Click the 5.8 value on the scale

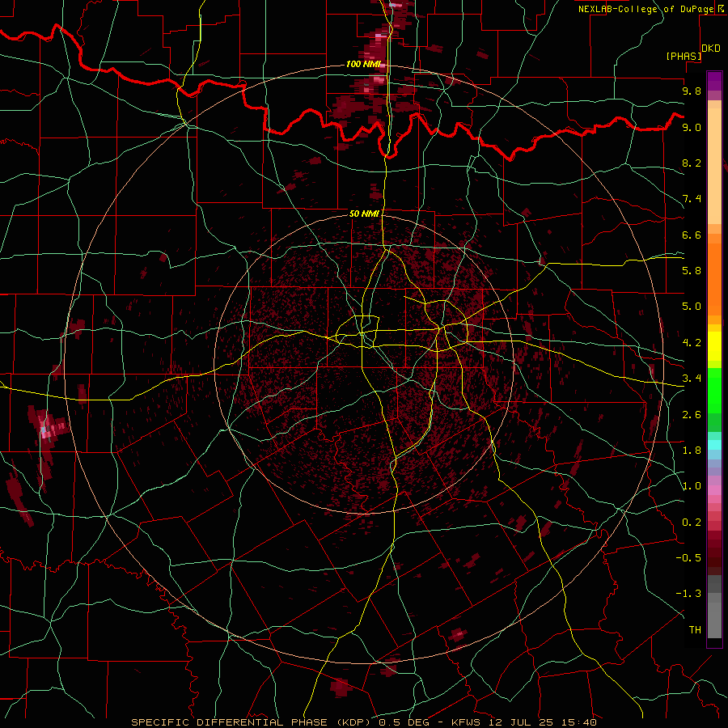tap(692, 271)
